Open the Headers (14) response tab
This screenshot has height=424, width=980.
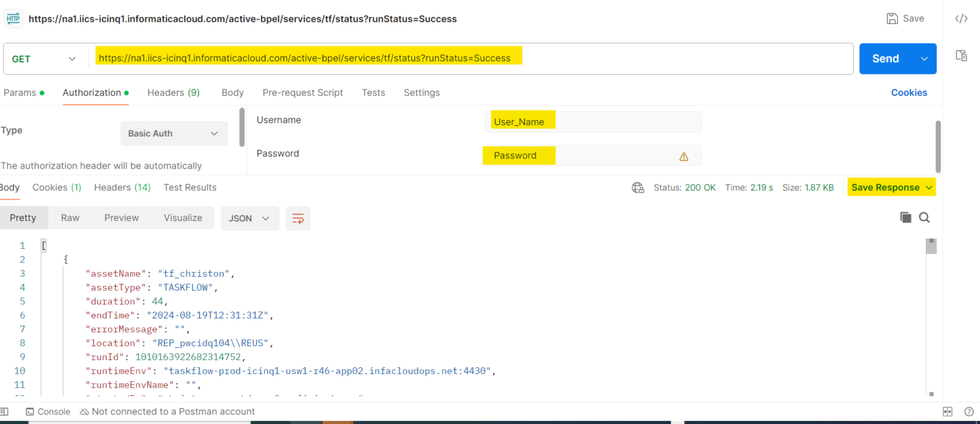[x=122, y=187]
